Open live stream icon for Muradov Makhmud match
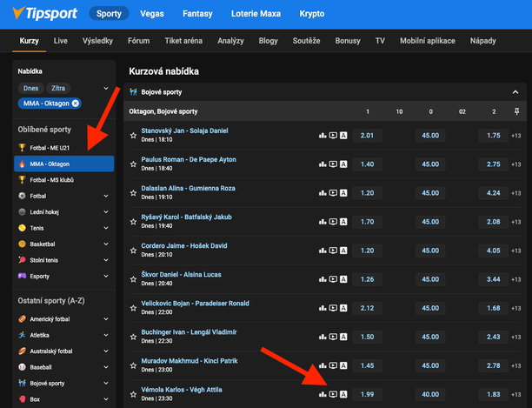The height and width of the screenshot is (408, 532). (x=333, y=365)
